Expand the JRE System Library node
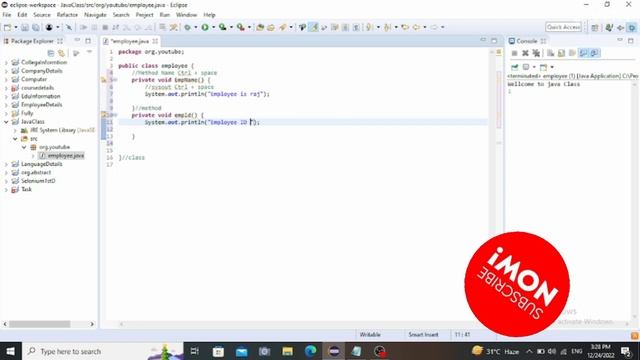Viewport: 640px width, 360px height. (15, 130)
